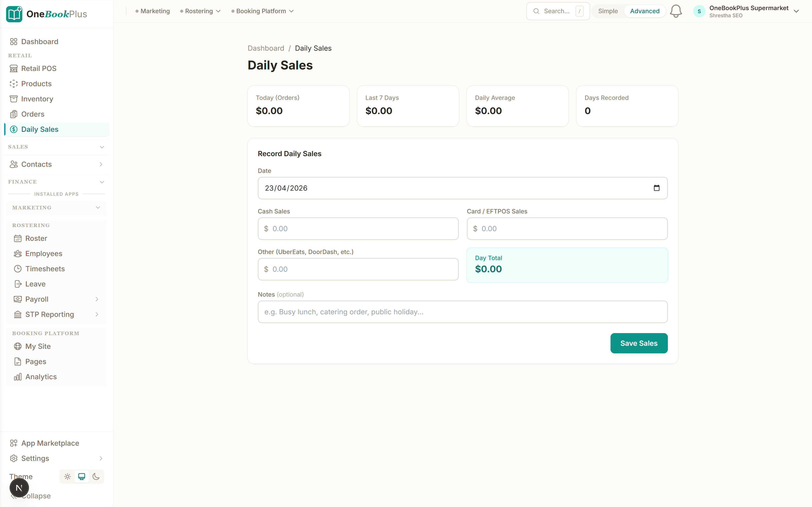Viewport: 812px width, 507px height.
Task: Open the notifications bell
Action: [x=675, y=11]
